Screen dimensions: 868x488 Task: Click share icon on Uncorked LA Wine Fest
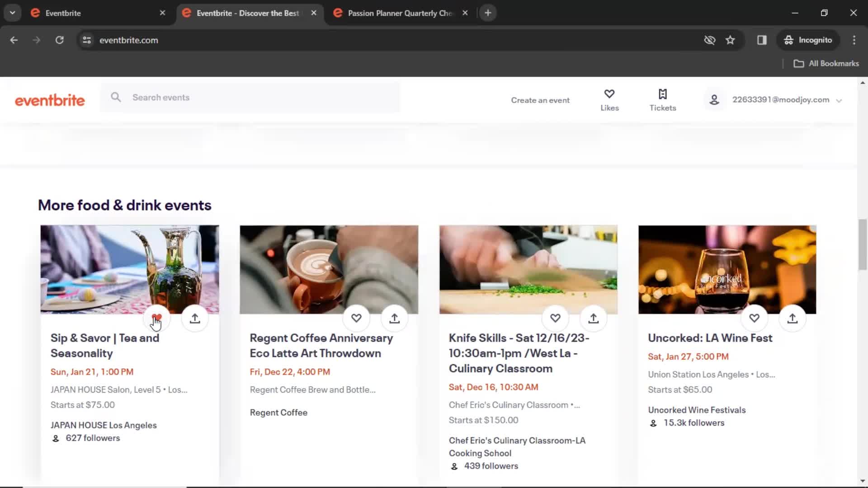(x=793, y=318)
